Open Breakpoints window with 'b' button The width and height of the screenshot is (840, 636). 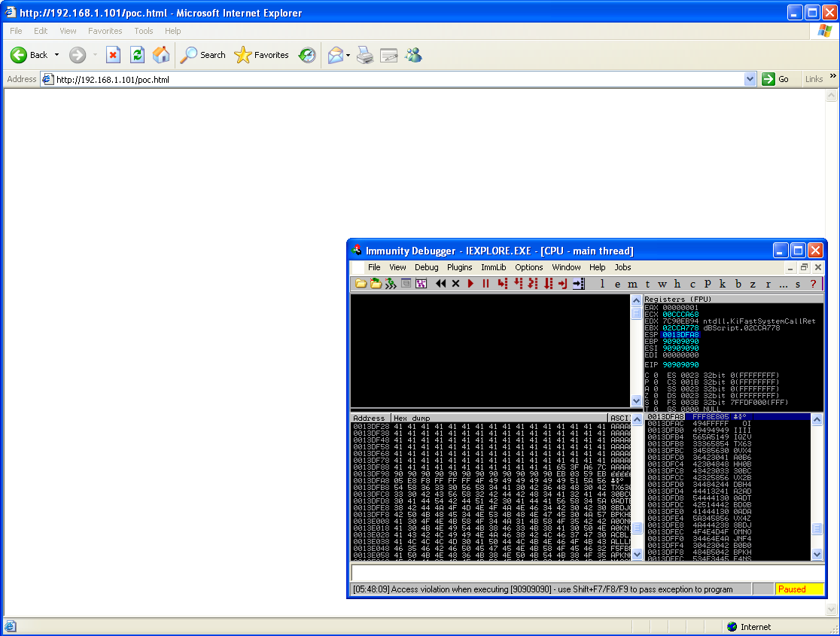coord(738,284)
